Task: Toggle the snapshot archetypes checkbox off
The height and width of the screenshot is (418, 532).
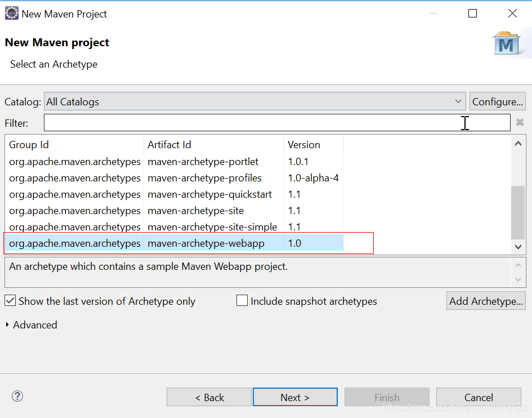Action: (242, 301)
